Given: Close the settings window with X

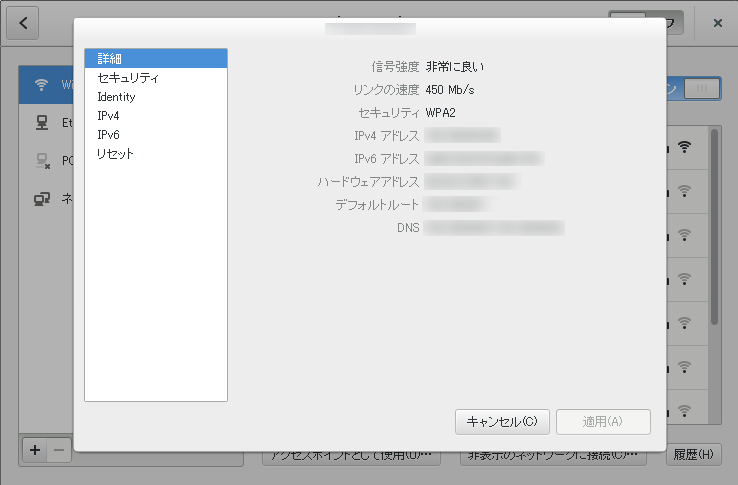Looking at the screenshot, I should (718, 23).
